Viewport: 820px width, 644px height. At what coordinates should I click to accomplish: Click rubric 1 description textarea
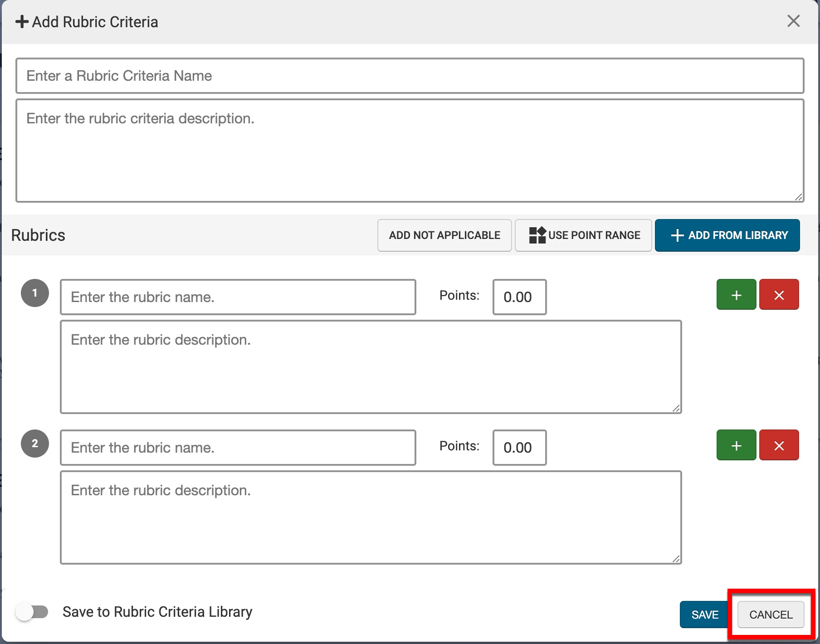coord(371,367)
